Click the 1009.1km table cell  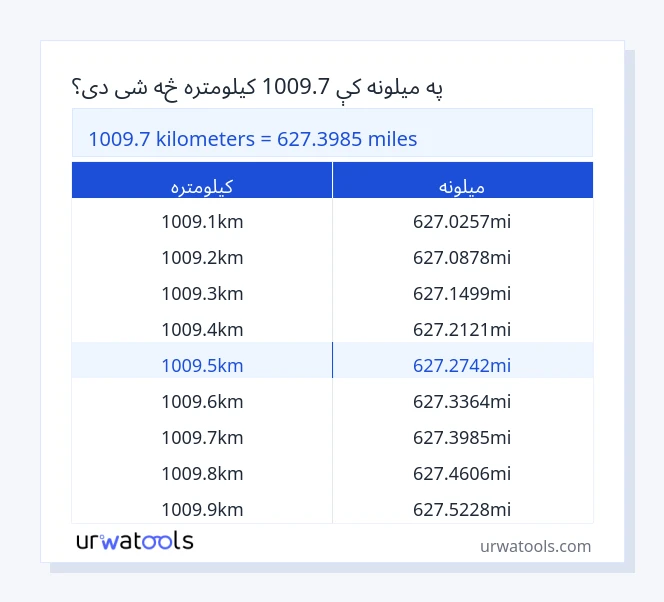[202, 221]
